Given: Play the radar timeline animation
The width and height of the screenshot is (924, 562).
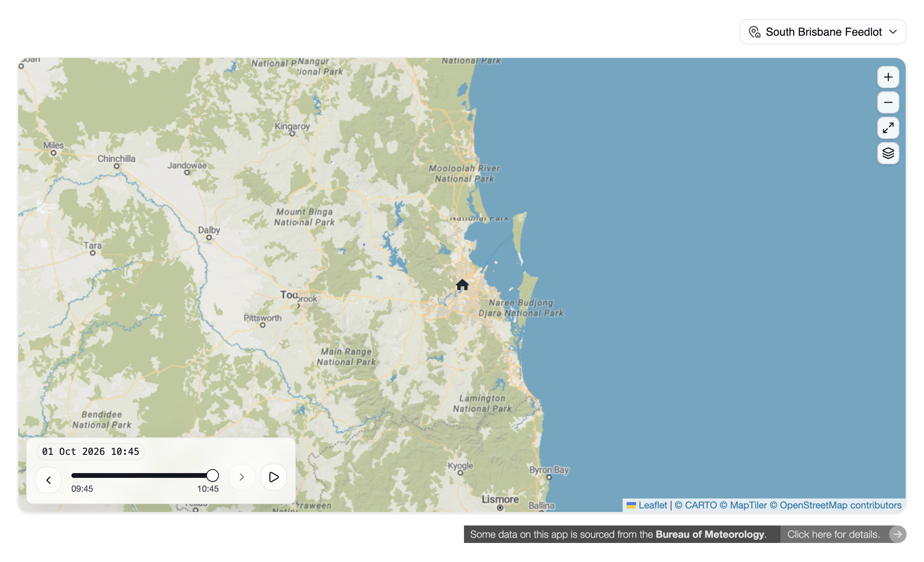Looking at the screenshot, I should point(274,477).
